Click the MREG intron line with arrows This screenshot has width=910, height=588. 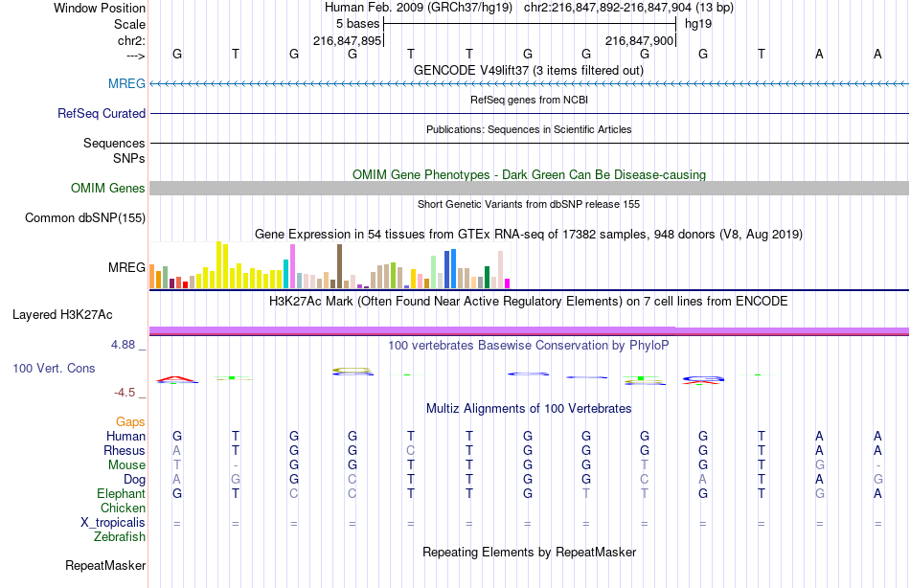pos(529,83)
